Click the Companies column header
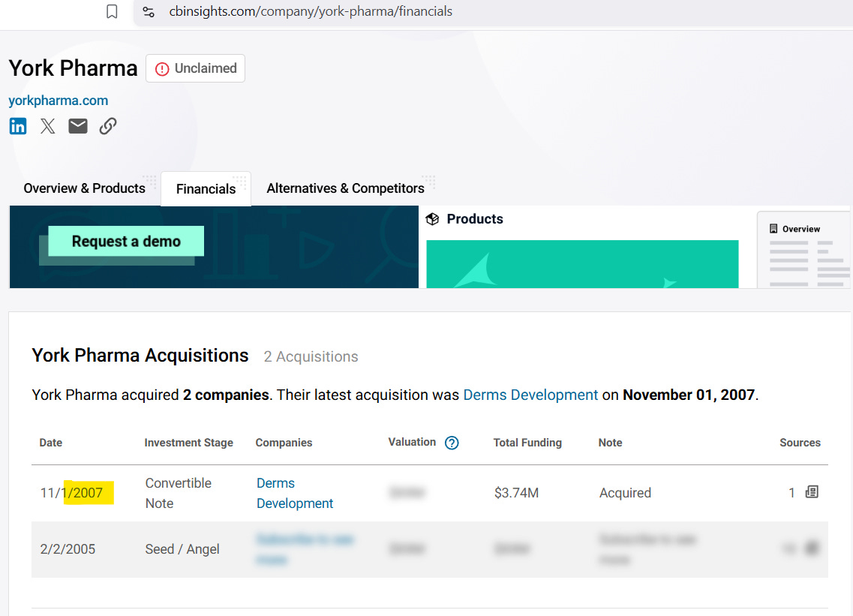 (284, 443)
